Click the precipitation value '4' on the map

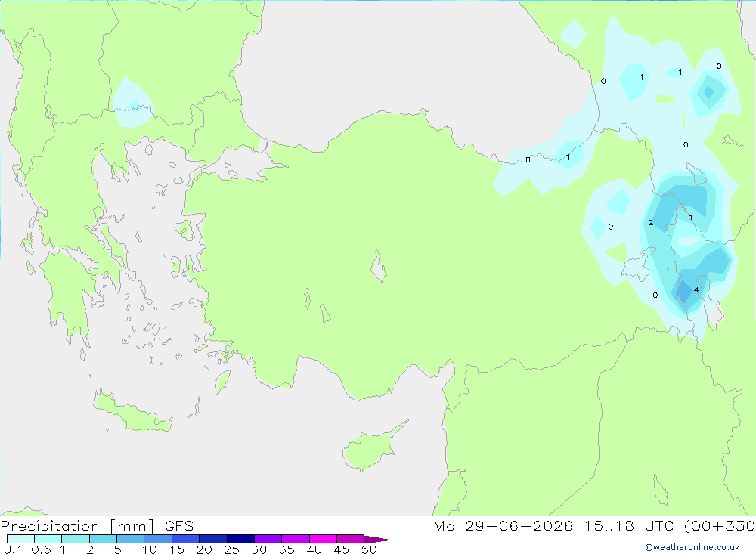pyautogui.click(x=696, y=289)
